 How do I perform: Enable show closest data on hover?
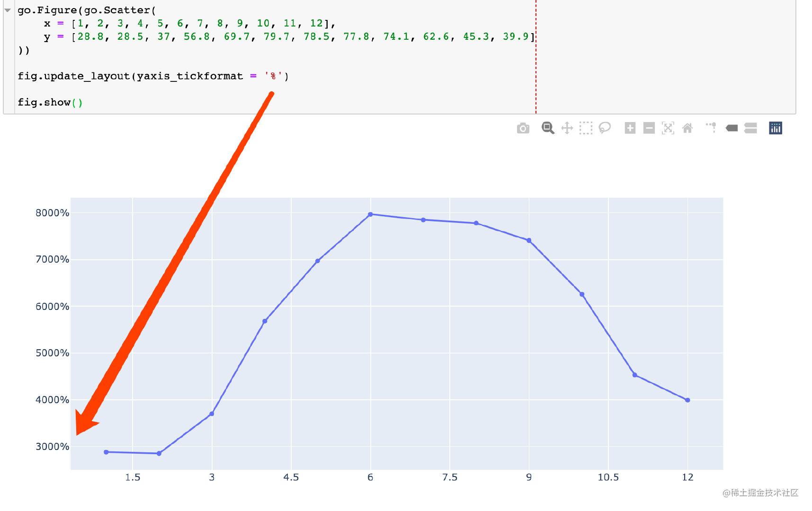[732, 128]
